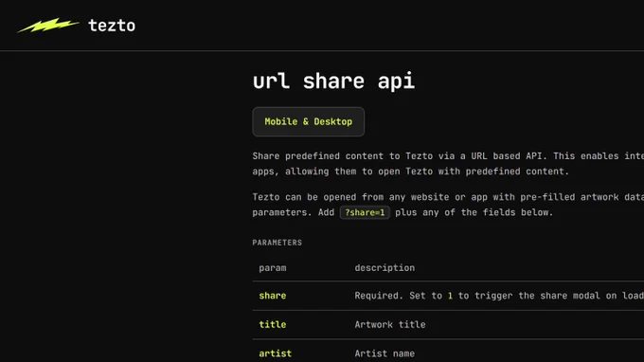Select the artist parameter name
This screenshot has width=644, height=362.
(276, 353)
